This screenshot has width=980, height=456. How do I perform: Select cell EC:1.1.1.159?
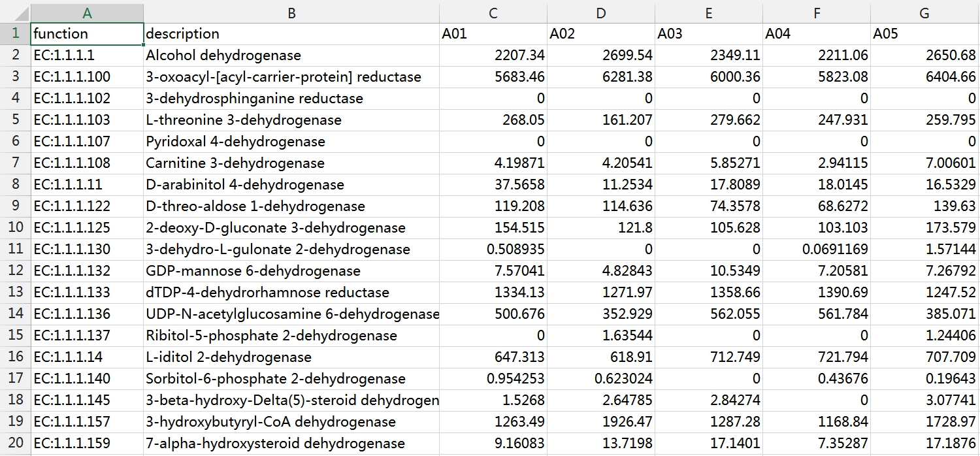(x=87, y=444)
